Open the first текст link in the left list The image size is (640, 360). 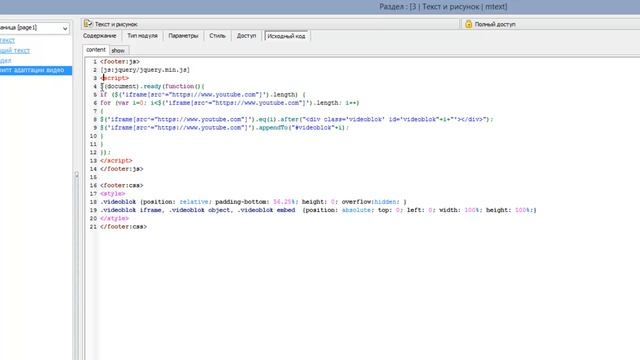click(x=7, y=40)
